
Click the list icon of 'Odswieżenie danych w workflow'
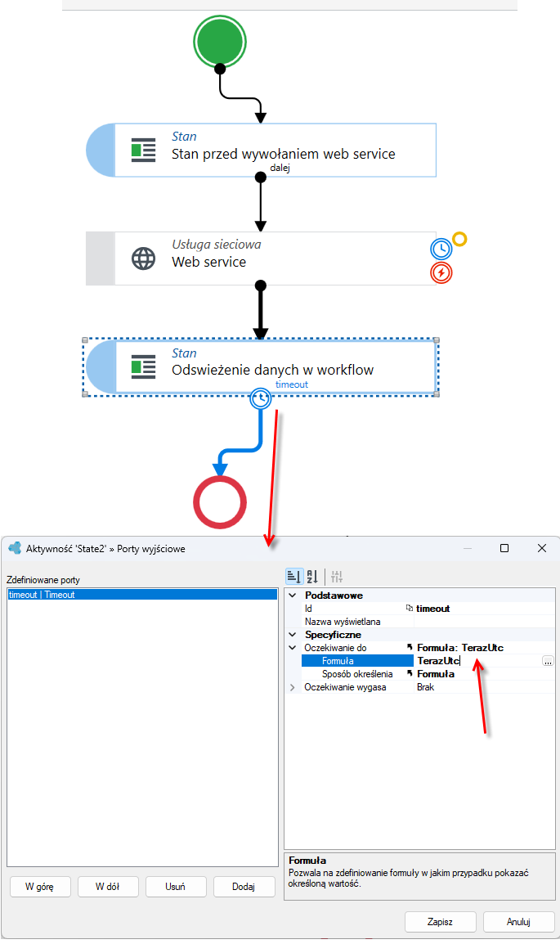pos(143,366)
